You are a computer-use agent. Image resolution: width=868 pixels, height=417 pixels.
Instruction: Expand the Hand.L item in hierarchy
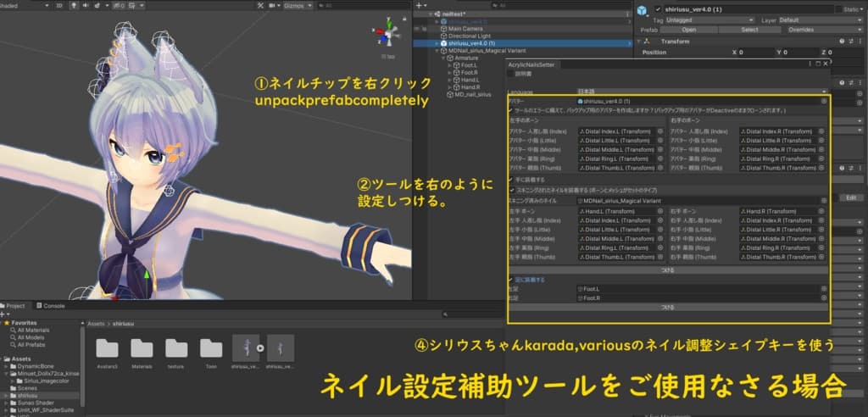click(x=449, y=80)
